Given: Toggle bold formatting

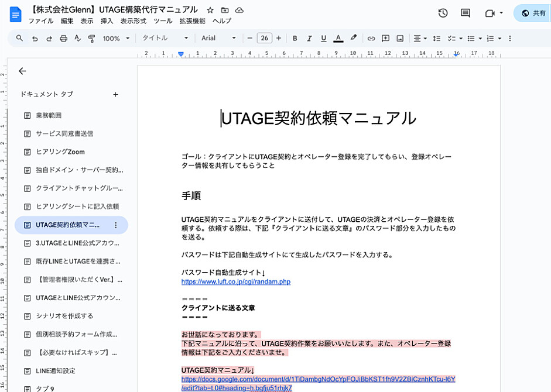Looking at the screenshot, I should 295,38.
